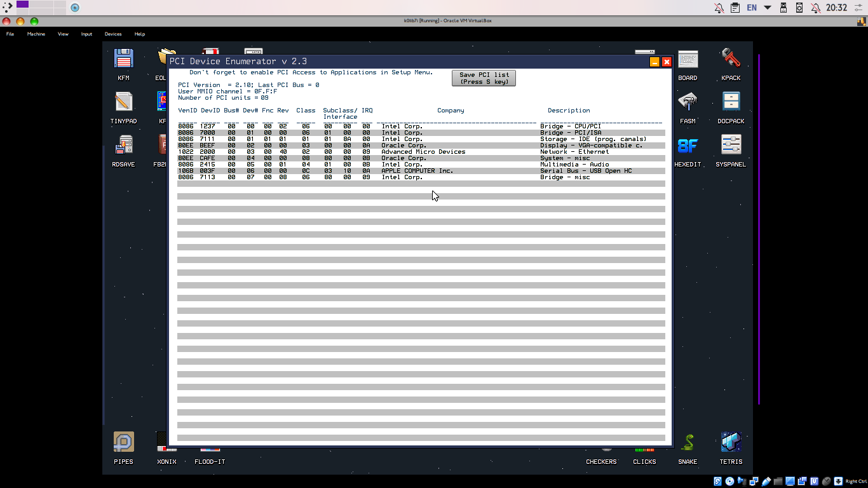
Task: Open the FASM assembler icon
Action: (x=688, y=107)
